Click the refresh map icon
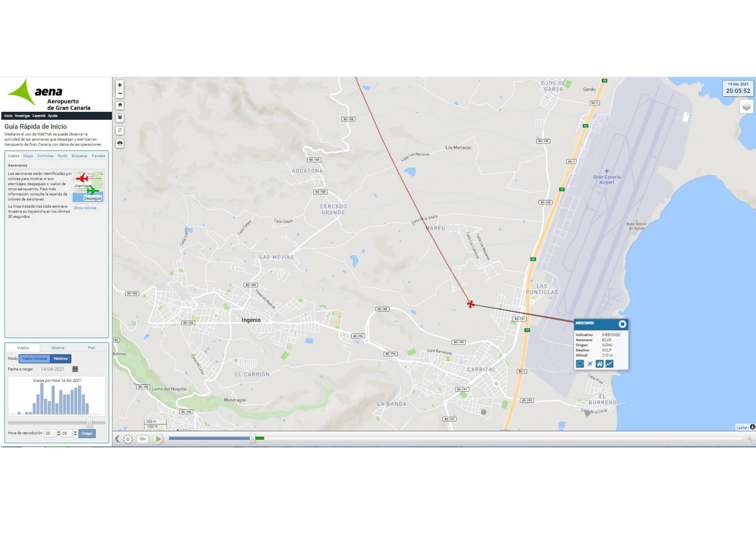This screenshot has width=756, height=535. (120, 130)
